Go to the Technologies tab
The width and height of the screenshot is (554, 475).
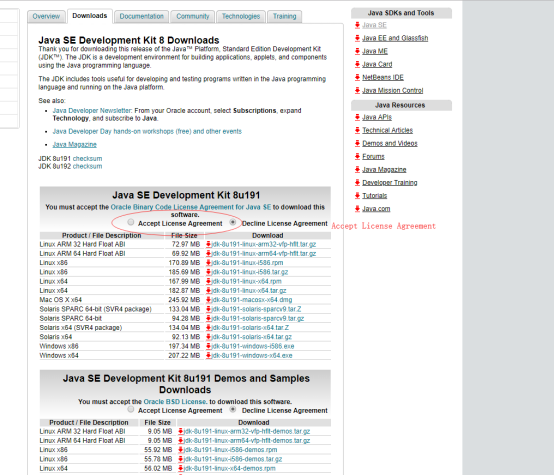(241, 17)
